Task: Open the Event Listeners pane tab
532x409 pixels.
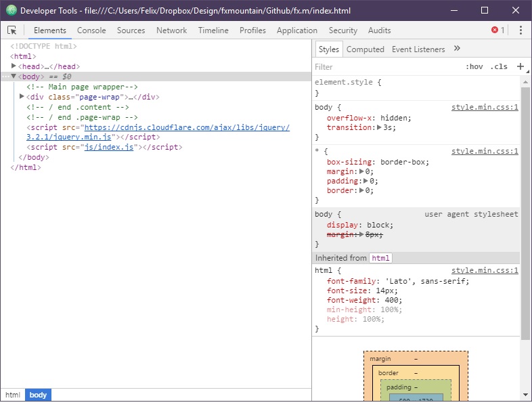Action: pyautogui.click(x=418, y=49)
